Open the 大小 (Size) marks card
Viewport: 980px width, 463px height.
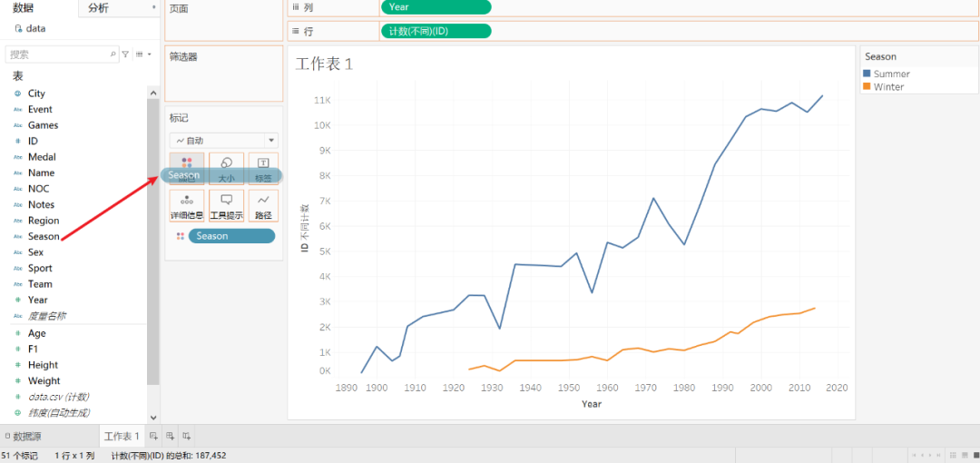(x=227, y=169)
